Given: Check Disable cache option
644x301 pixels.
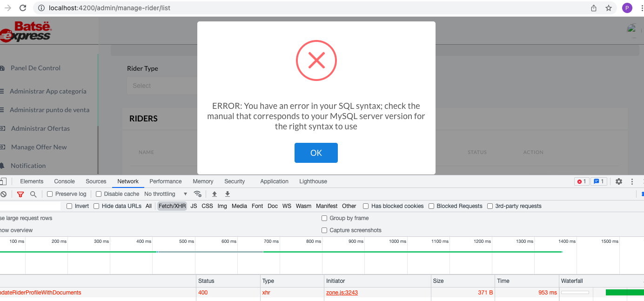Looking at the screenshot, I should click(99, 194).
